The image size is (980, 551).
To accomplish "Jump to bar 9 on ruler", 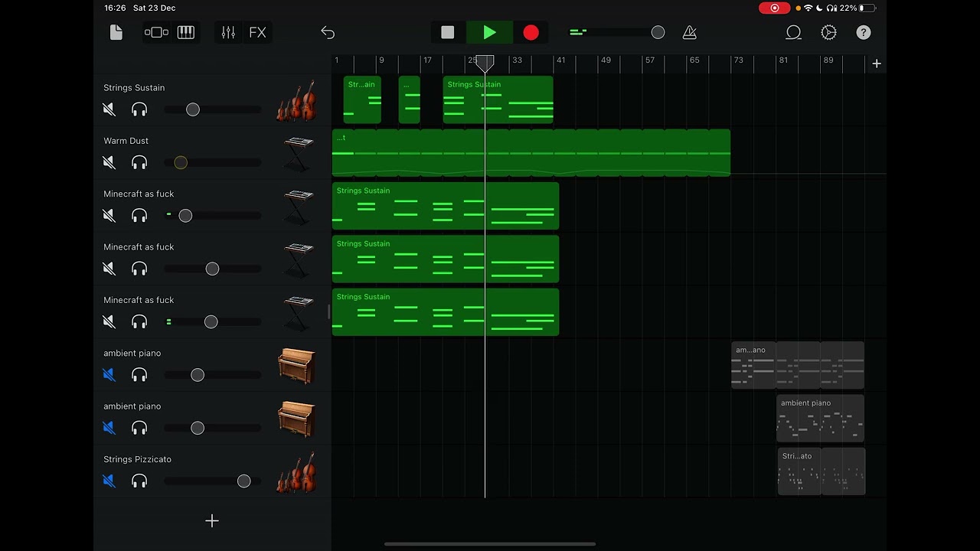I will point(381,60).
